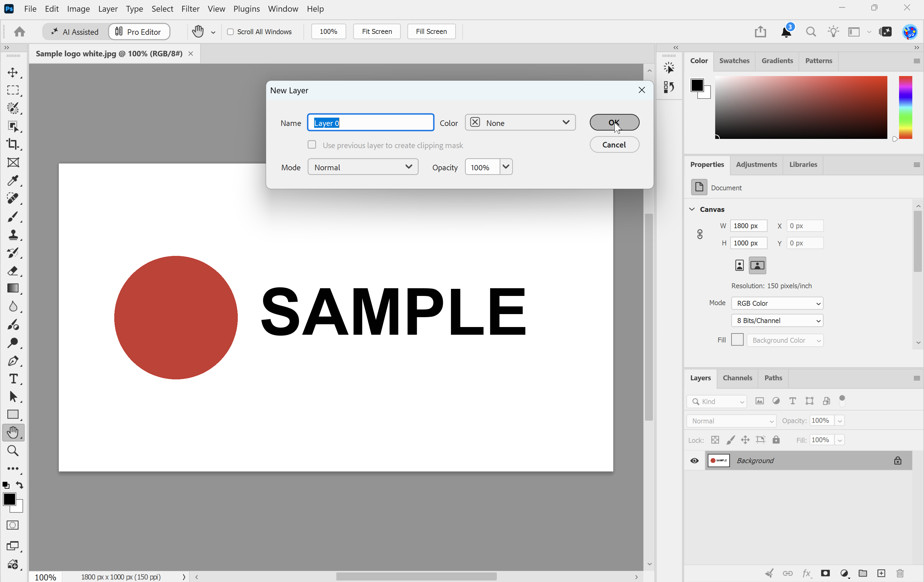
Task: Create a new layer from Layers footer
Action: (881, 573)
